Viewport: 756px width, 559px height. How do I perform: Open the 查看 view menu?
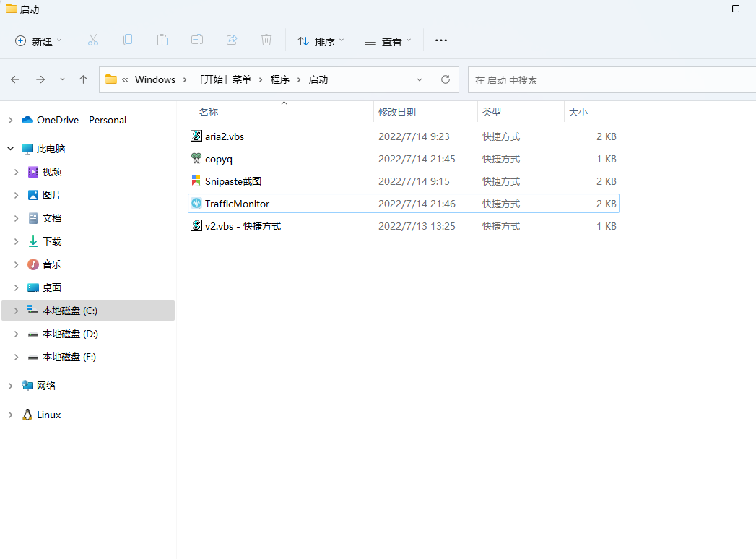click(388, 41)
